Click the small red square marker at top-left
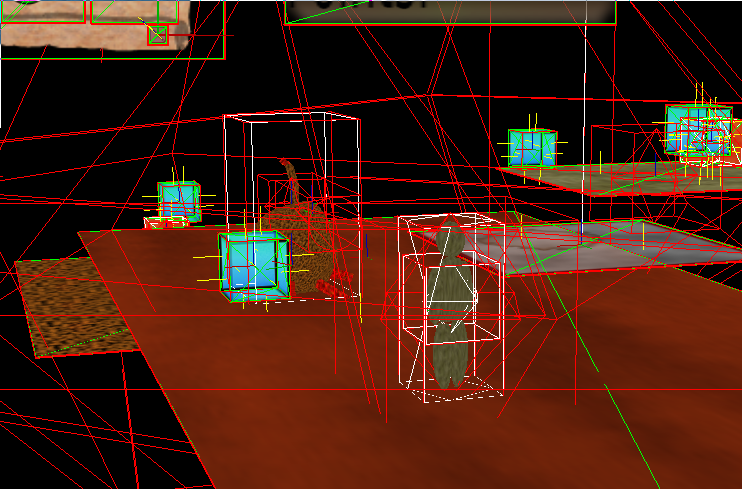The height and width of the screenshot is (489, 742). [157, 35]
